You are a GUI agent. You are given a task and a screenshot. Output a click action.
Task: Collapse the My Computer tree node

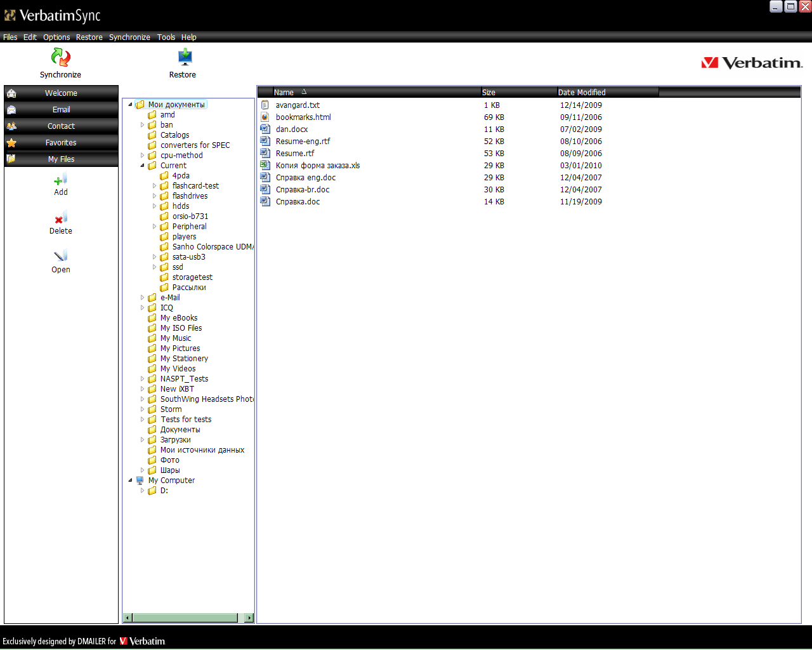coord(130,481)
